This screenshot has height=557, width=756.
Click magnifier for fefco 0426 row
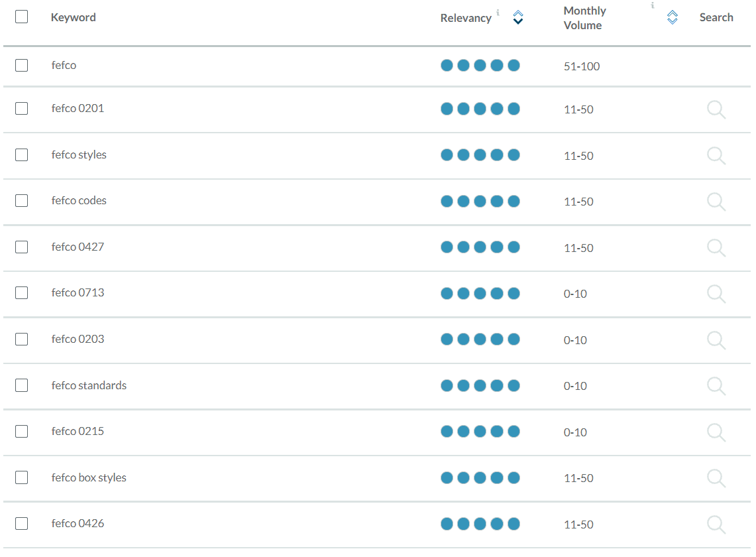point(716,525)
